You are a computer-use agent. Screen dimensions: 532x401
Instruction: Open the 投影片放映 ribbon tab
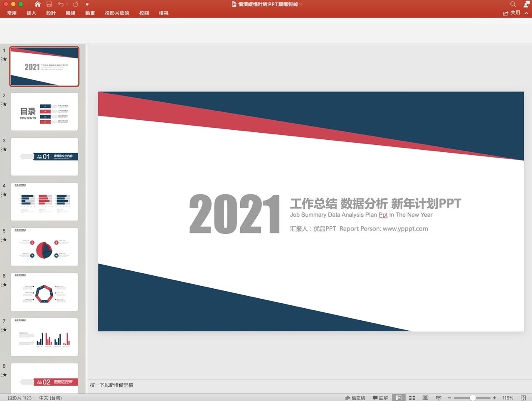[117, 13]
